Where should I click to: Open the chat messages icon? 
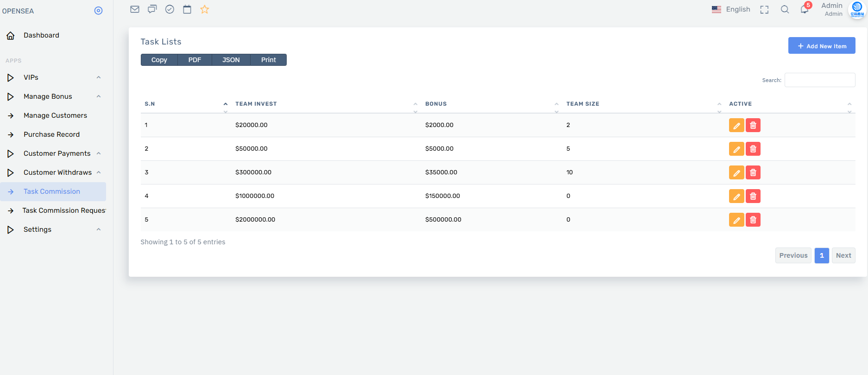tap(152, 9)
